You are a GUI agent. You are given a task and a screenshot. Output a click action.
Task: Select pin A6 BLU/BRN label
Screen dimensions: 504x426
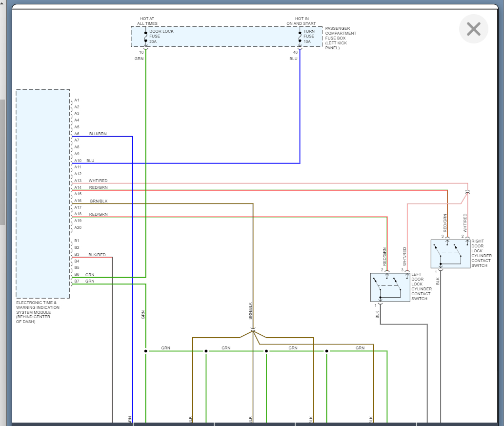click(x=98, y=134)
